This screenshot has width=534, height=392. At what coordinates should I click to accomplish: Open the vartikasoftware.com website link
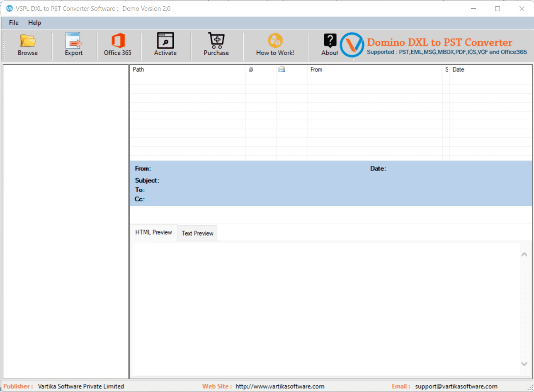click(x=280, y=386)
